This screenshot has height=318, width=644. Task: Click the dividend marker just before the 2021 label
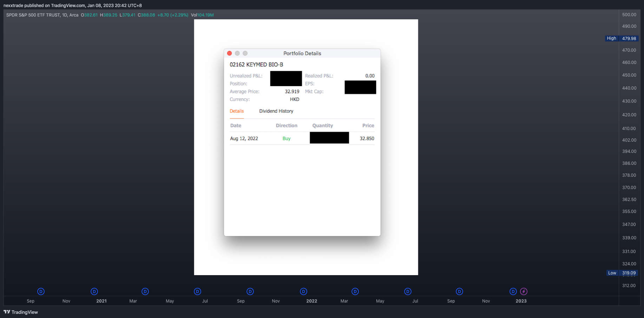[94, 291]
